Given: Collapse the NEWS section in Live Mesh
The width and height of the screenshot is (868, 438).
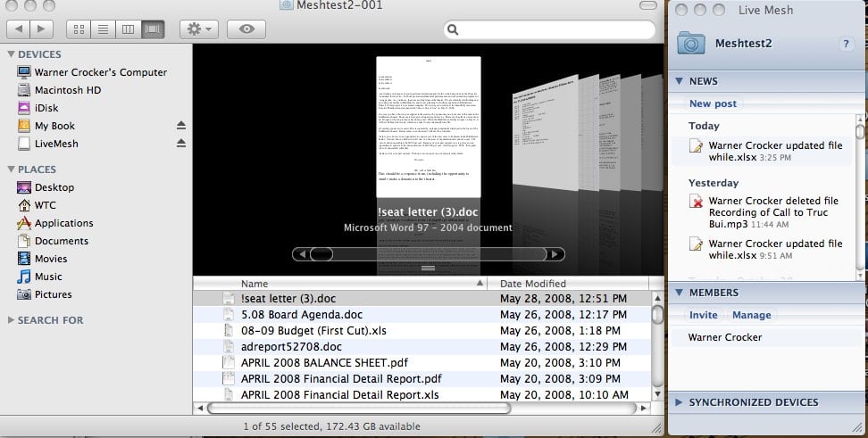Looking at the screenshot, I should click(x=680, y=81).
